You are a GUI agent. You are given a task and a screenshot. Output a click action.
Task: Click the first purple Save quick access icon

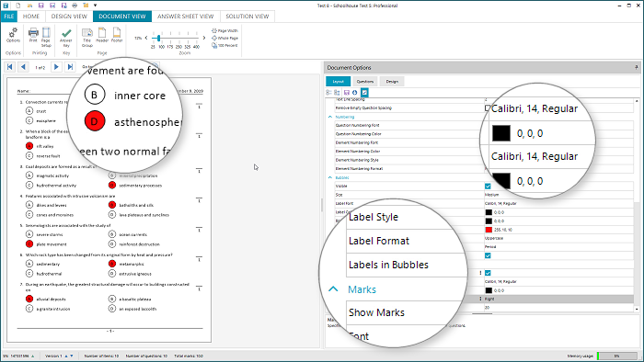tap(40, 6)
